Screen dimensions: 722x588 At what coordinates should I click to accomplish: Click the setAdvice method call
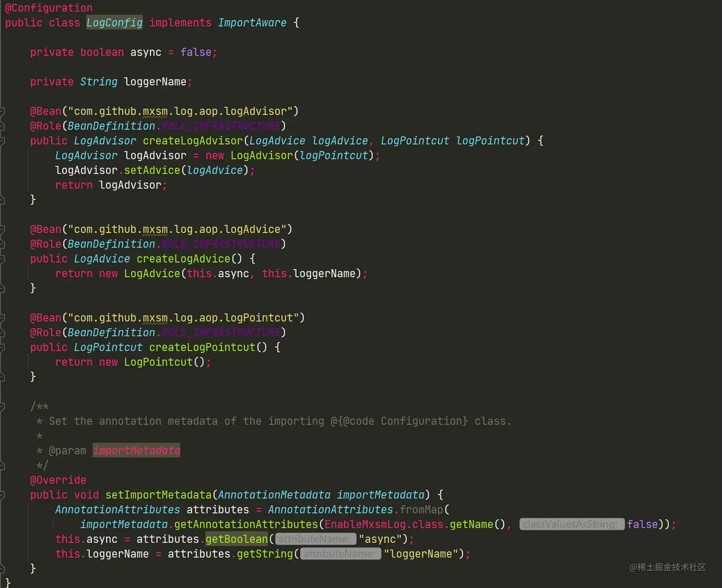tap(152, 171)
